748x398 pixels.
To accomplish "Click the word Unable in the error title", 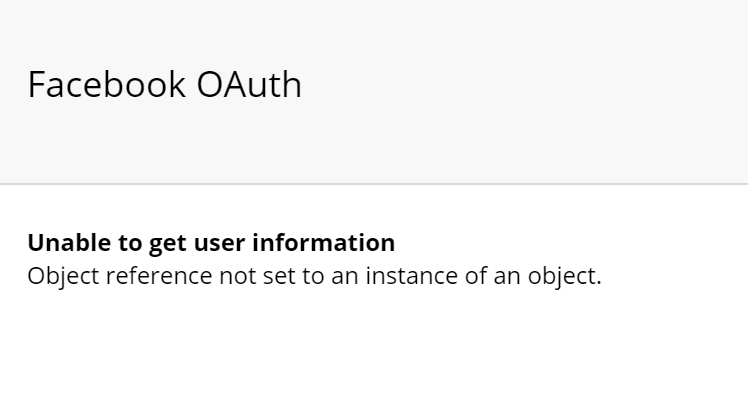I will (70, 243).
